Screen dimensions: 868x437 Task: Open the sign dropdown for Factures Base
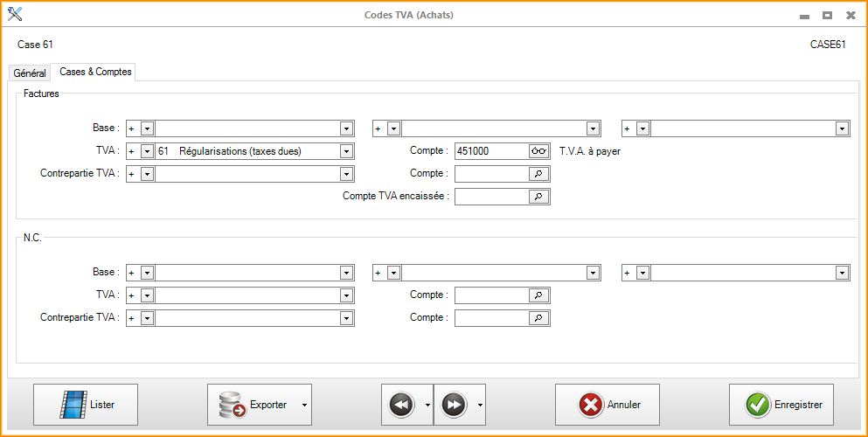coord(147,128)
